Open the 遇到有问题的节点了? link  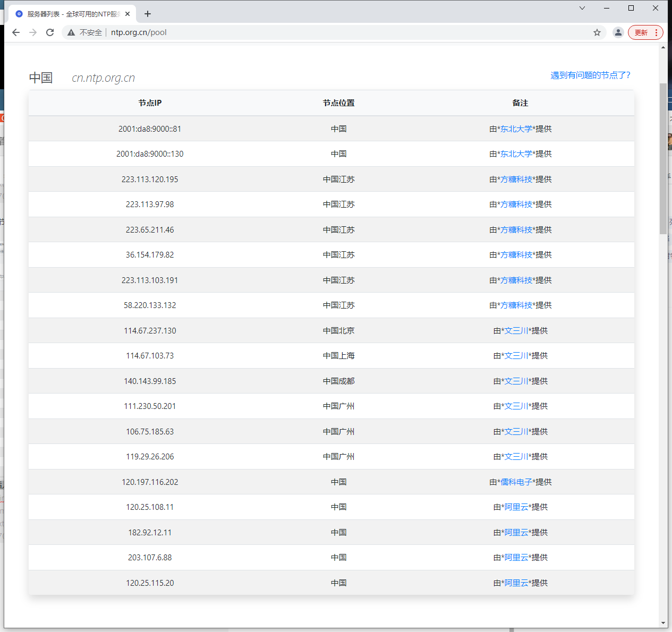click(590, 75)
